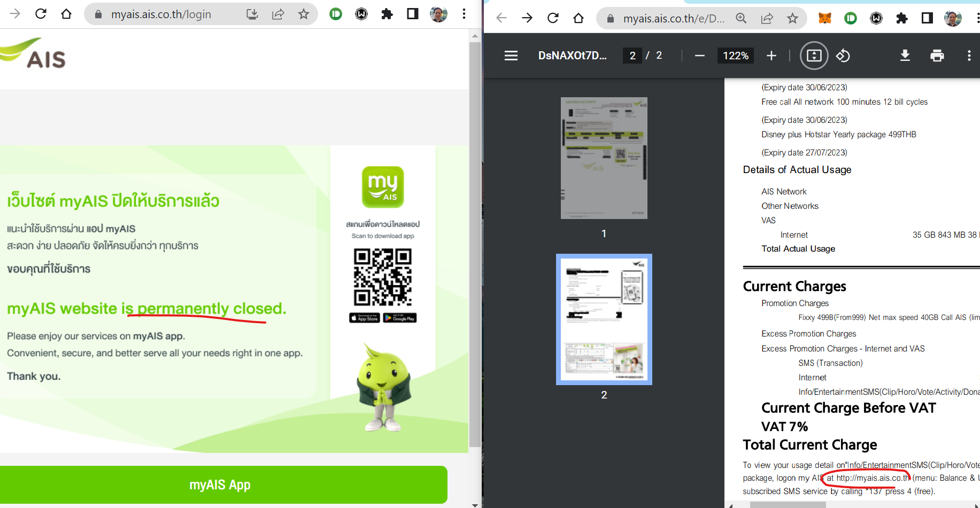
Task: Open Chrome three-dot menu in left browser
Action: pos(464,14)
